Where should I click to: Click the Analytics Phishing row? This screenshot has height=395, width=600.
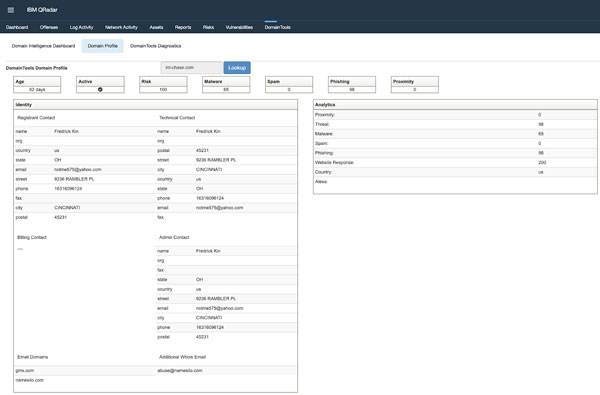click(x=455, y=153)
